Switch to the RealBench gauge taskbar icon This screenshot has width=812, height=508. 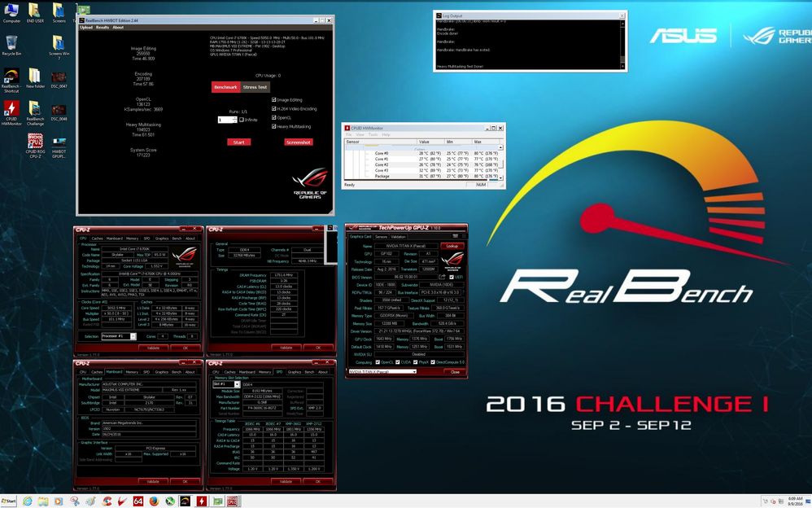(186, 501)
